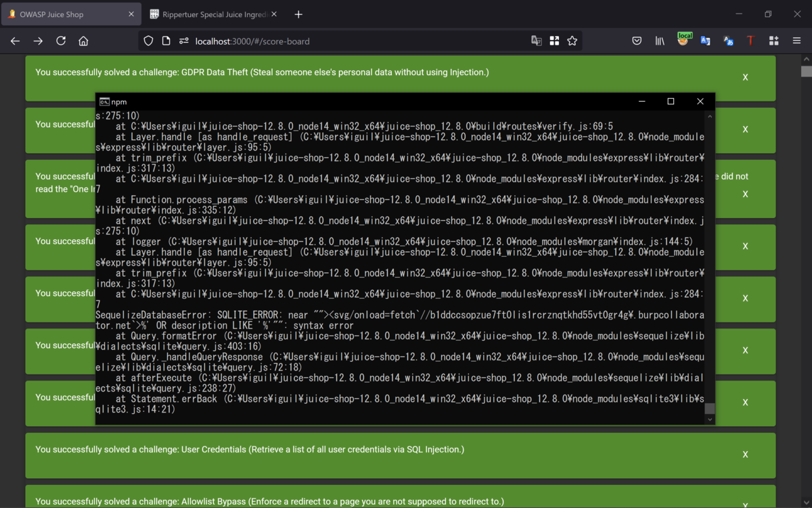Image resolution: width=812 pixels, height=508 pixels.
Task: Open the extensions grid-plus icon
Action: 773,41
